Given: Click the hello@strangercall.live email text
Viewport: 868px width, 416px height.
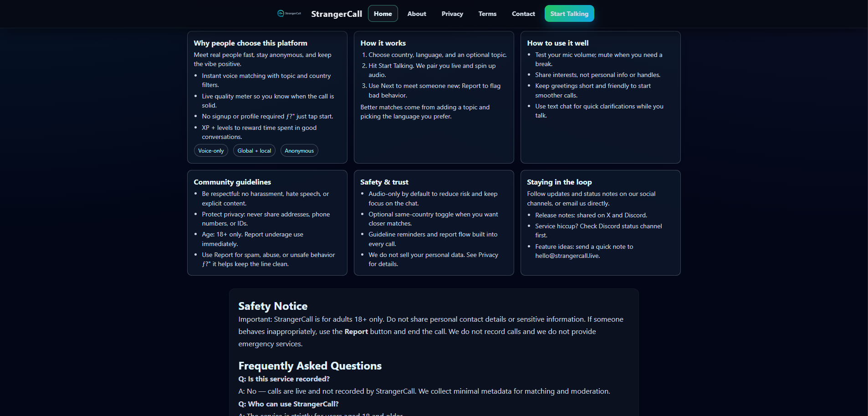Looking at the screenshot, I should 567,256.
